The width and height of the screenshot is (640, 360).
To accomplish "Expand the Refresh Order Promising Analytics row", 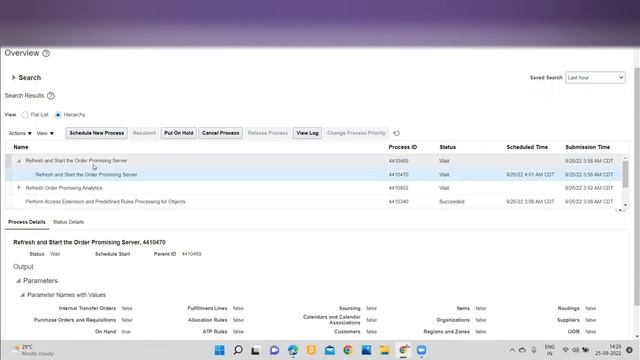I will click(x=19, y=188).
